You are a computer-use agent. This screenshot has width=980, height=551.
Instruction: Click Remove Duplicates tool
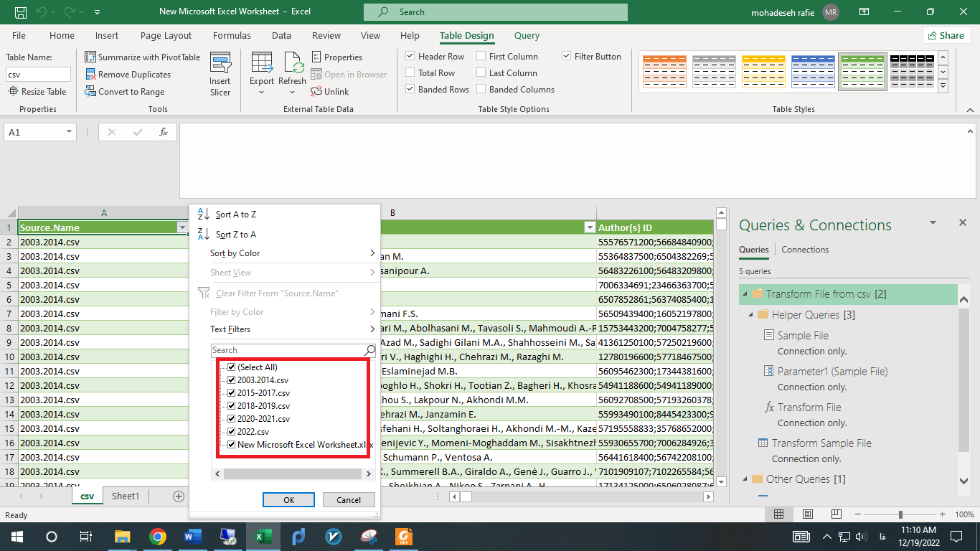[128, 75]
